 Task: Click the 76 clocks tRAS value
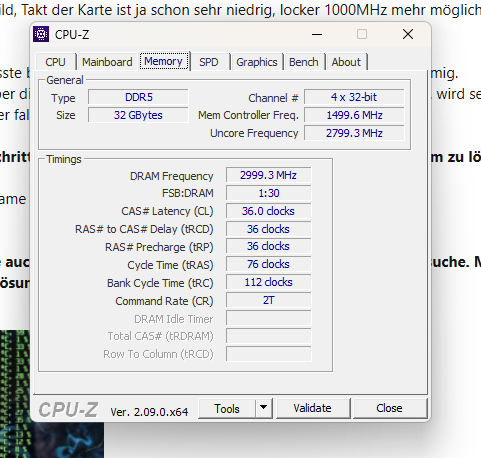pos(269,264)
